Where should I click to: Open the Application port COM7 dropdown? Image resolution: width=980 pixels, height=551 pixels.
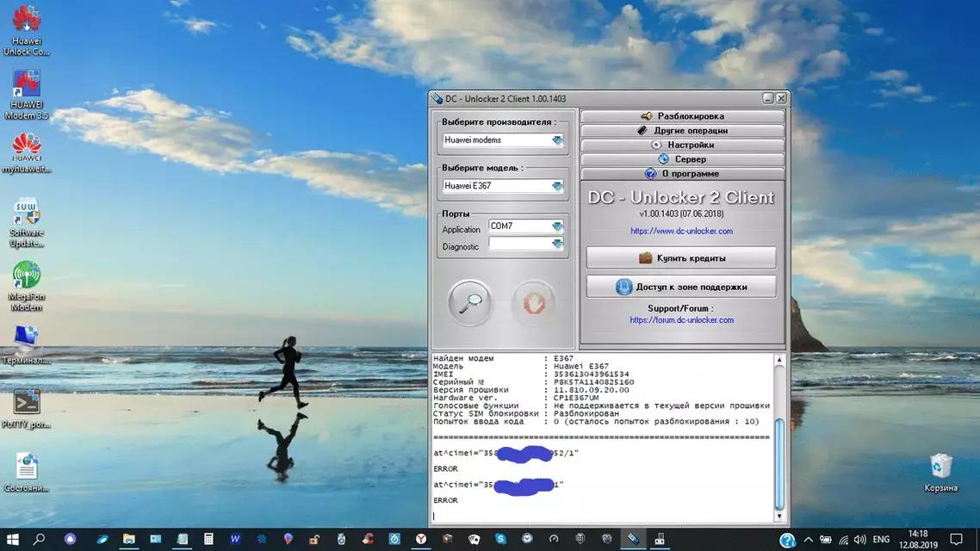[x=556, y=226]
